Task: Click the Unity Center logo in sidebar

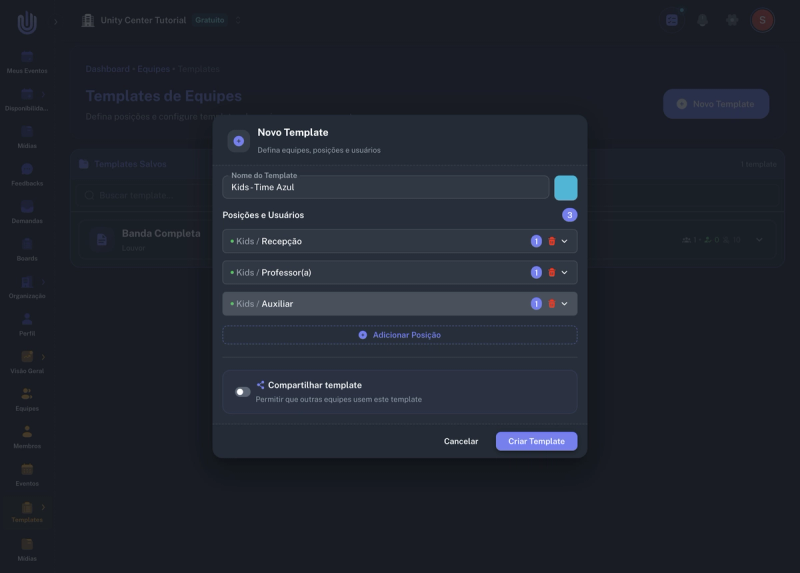Action: coord(27,22)
